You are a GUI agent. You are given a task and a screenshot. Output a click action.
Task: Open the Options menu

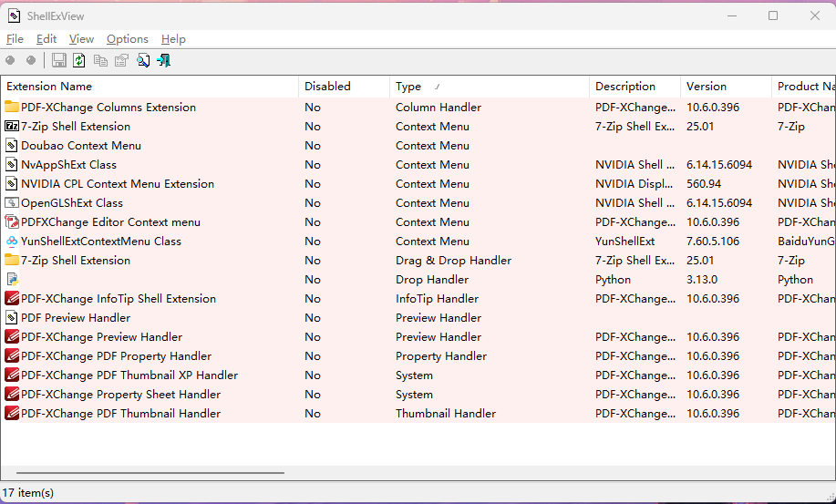tap(127, 39)
